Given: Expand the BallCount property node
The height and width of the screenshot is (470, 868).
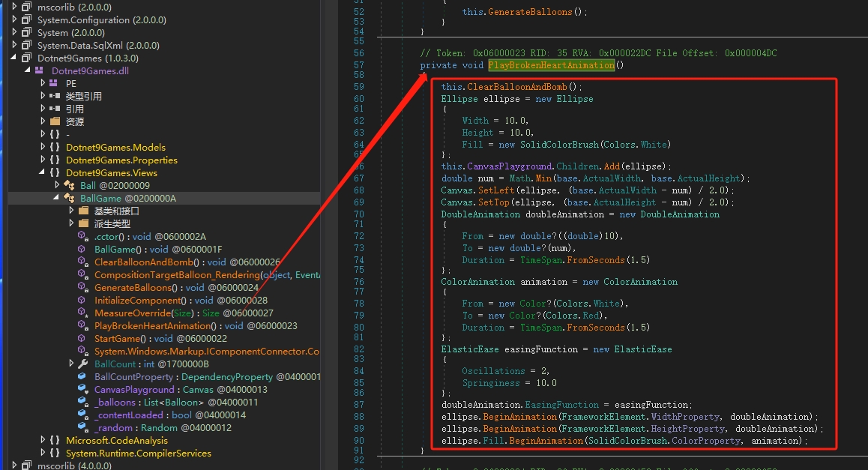Looking at the screenshot, I should click(71, 364).
